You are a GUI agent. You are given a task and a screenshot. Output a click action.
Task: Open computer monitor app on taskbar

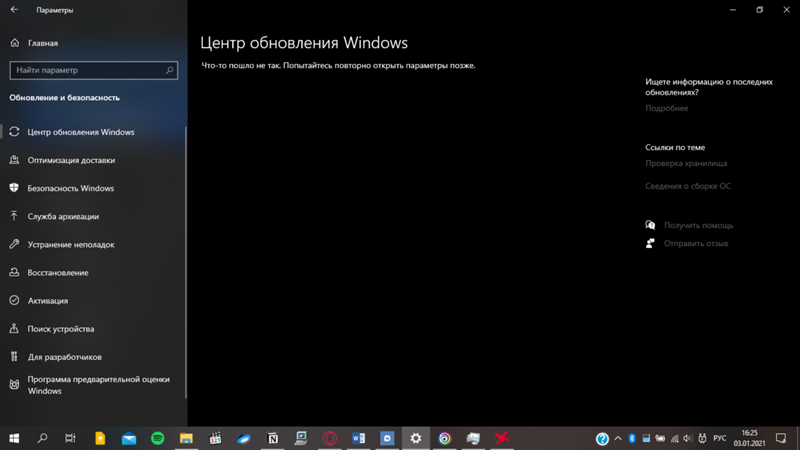click(302, 438)
